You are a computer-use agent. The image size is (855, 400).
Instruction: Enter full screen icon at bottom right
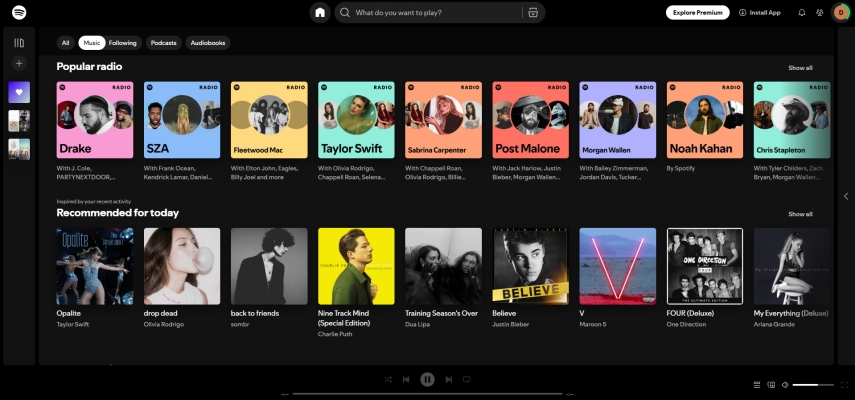(846, 385)
